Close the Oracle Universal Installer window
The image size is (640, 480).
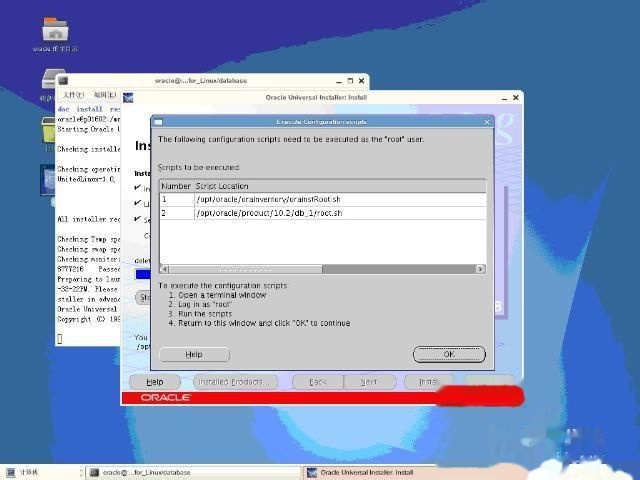516,98
